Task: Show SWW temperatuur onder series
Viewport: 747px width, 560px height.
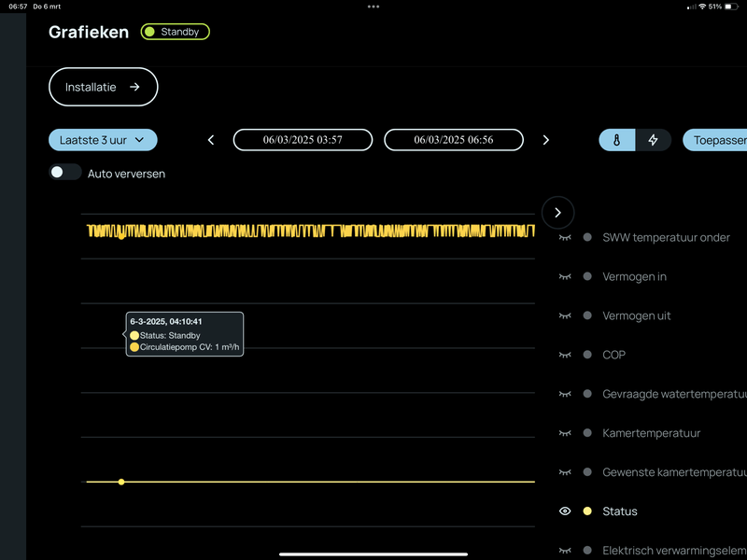Action: click(x=565, y=237)
